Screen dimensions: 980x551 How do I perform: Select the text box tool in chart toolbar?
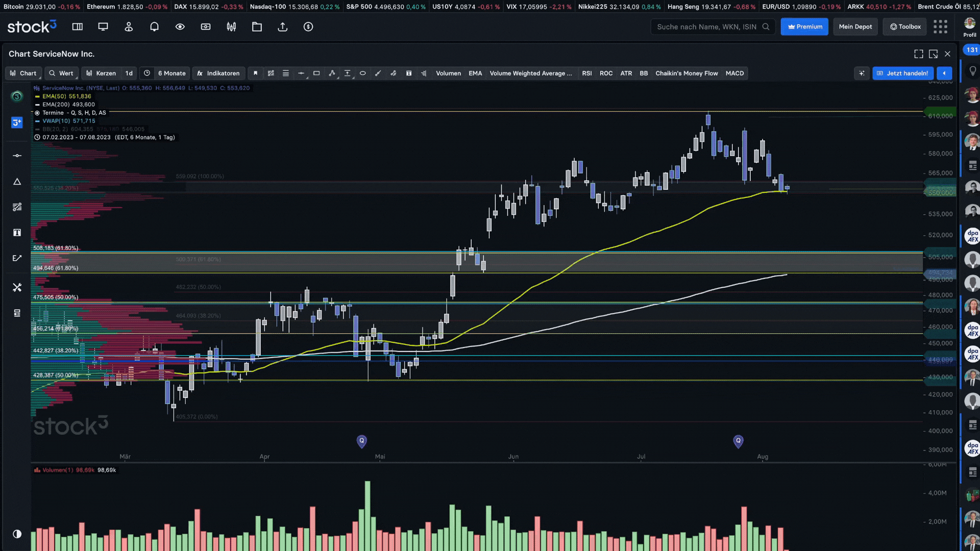pyautogui.click(x=409, y=73)
